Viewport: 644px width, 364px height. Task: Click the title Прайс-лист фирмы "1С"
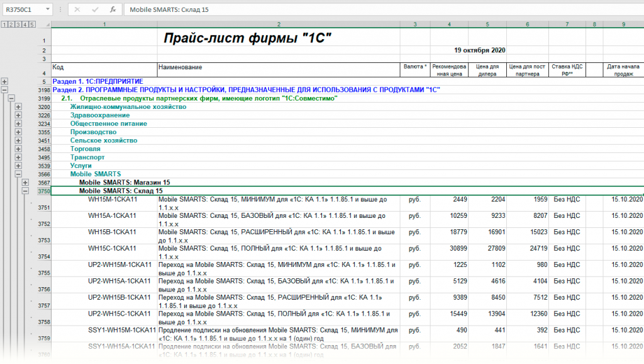[247, 38]
